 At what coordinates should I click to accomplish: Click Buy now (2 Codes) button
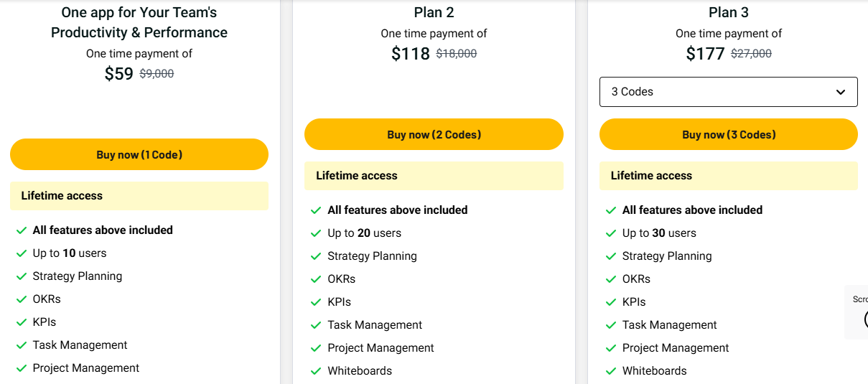click(434, 134)
